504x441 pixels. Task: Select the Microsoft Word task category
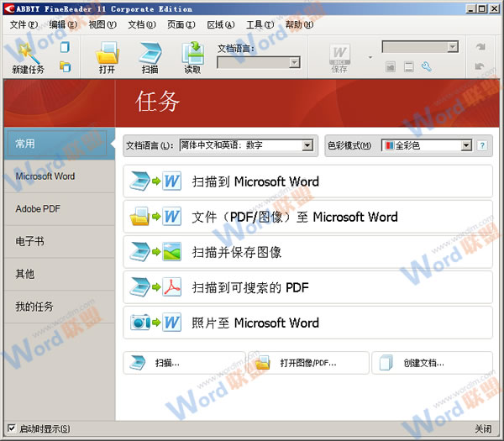tap(60, 176)
